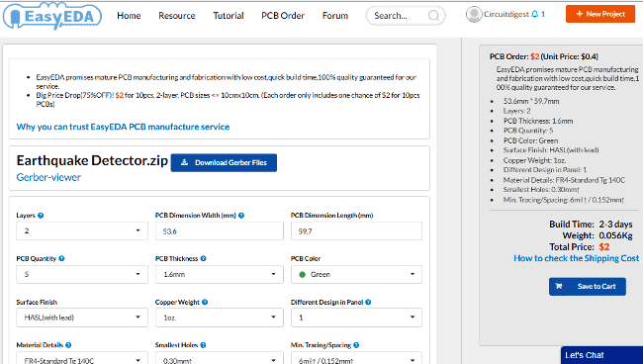Click the New Project button
This screenshot has width=643, height=364.
point(600,14)
